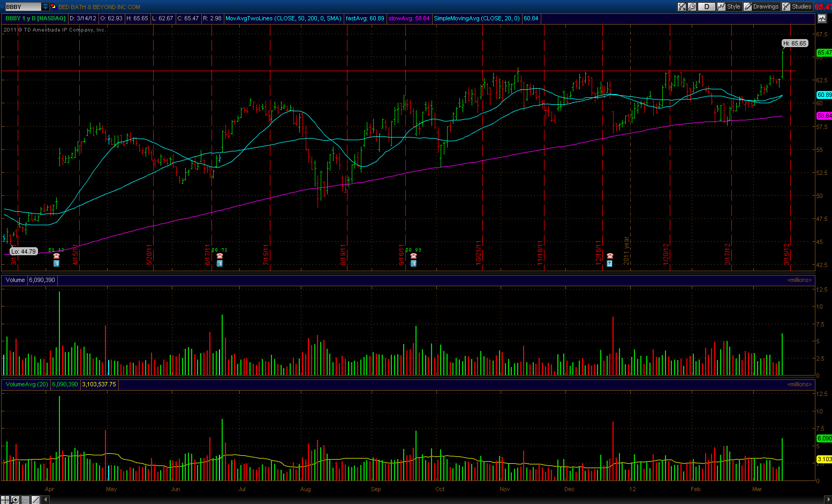Click the D timeframe button

707,6
